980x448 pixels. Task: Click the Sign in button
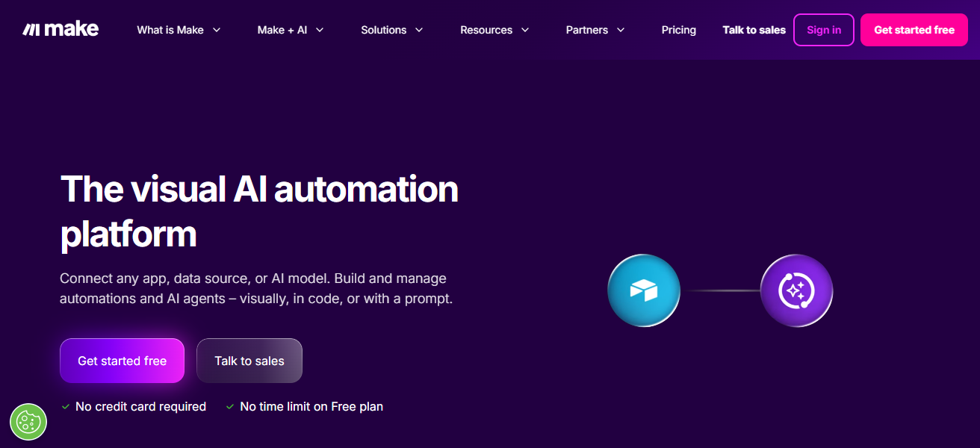click(x=824, y=30)
